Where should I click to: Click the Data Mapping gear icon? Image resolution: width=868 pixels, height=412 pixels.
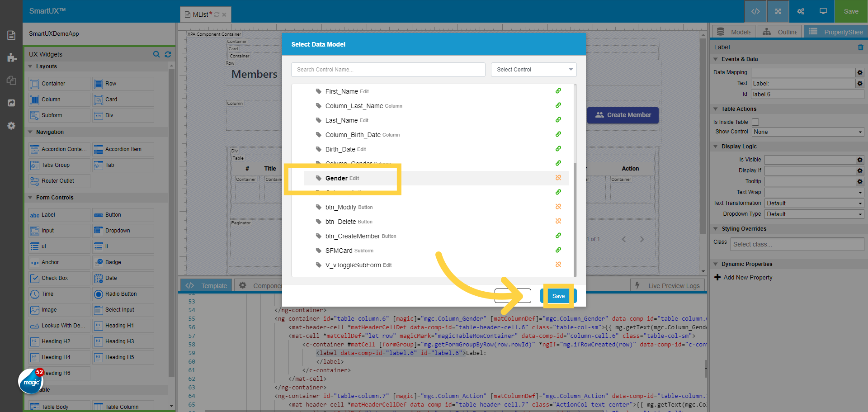[x=860, y=72]
